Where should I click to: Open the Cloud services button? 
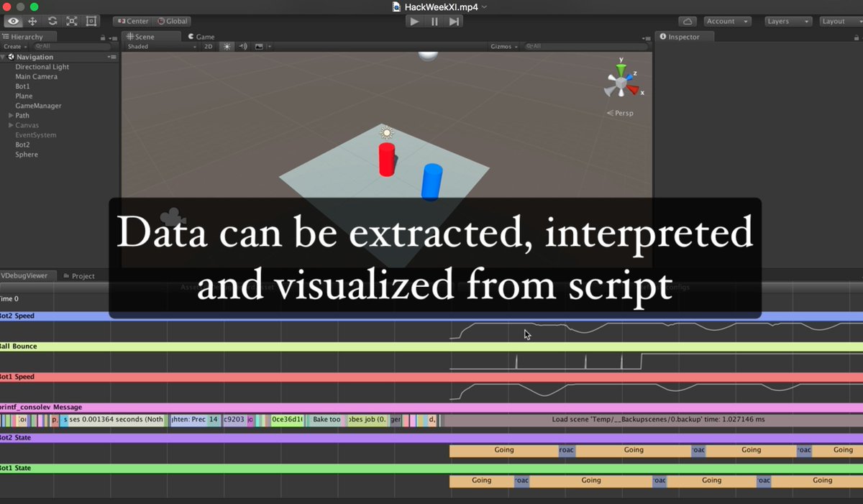tap(688, 22)
